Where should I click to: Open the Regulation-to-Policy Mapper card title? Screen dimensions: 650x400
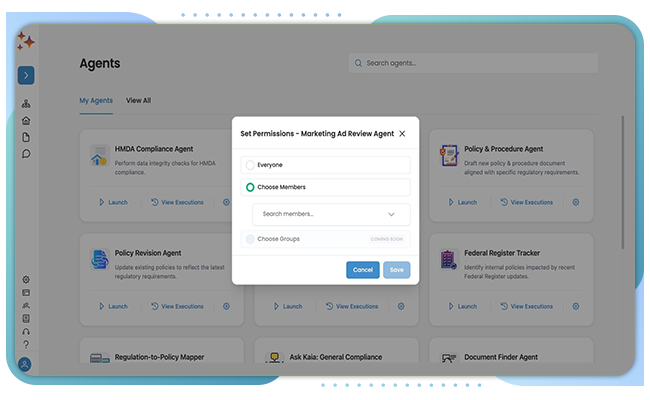(160, 357)
